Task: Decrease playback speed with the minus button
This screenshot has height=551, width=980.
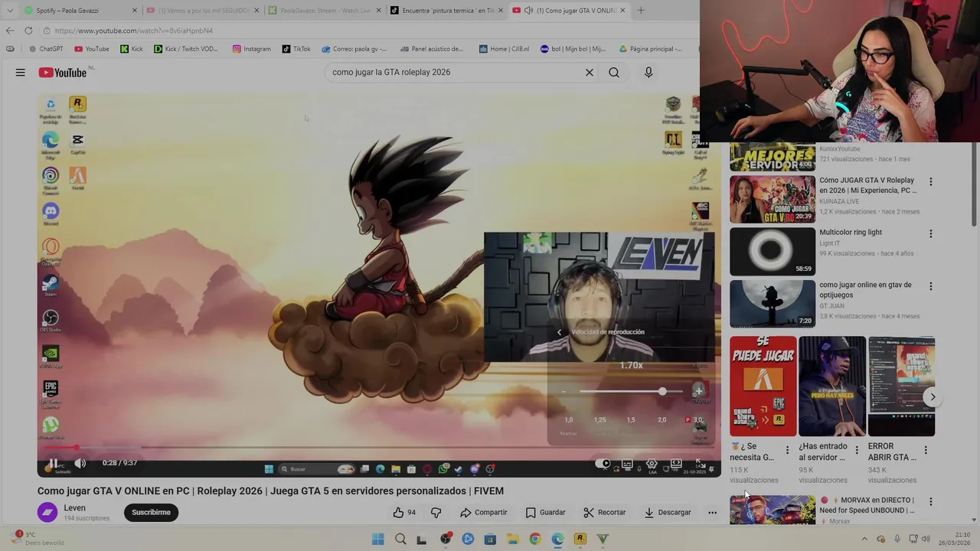Action: tap(563, 392)
